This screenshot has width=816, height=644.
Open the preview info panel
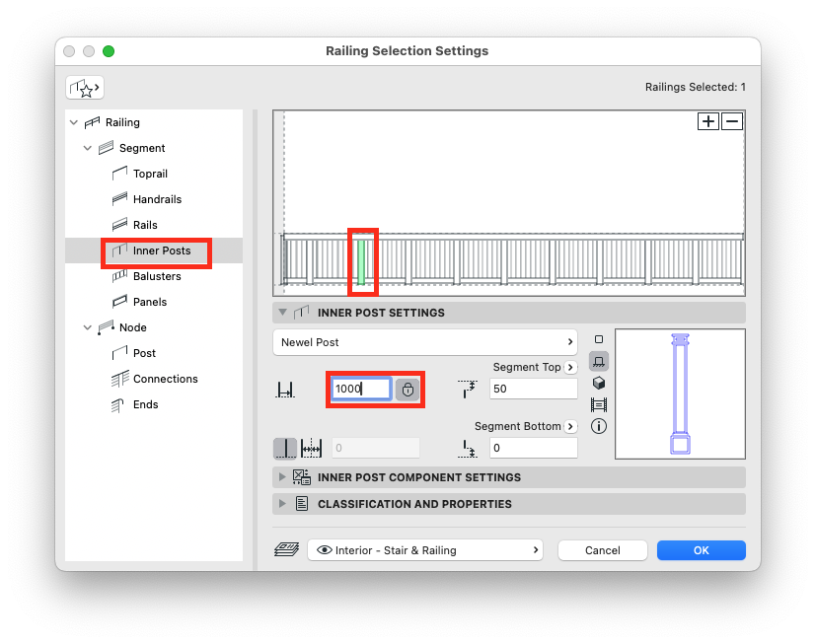click(x=599, y=426)
